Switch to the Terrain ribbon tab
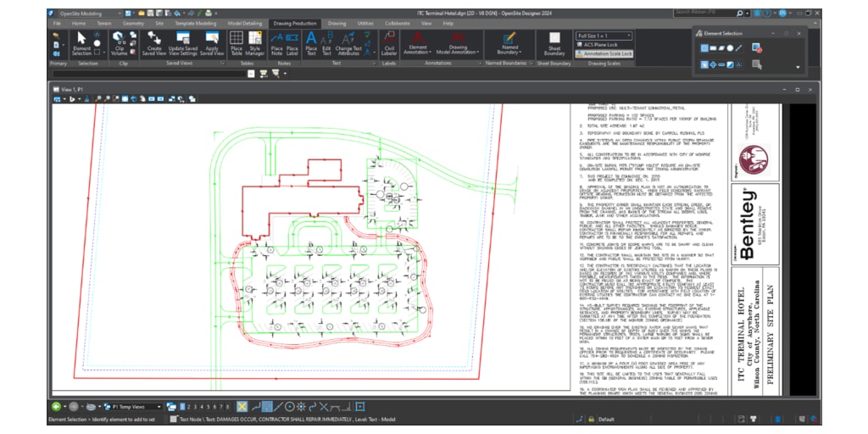Viewport: 868px width, 434px height. click(x=104, y=24)
